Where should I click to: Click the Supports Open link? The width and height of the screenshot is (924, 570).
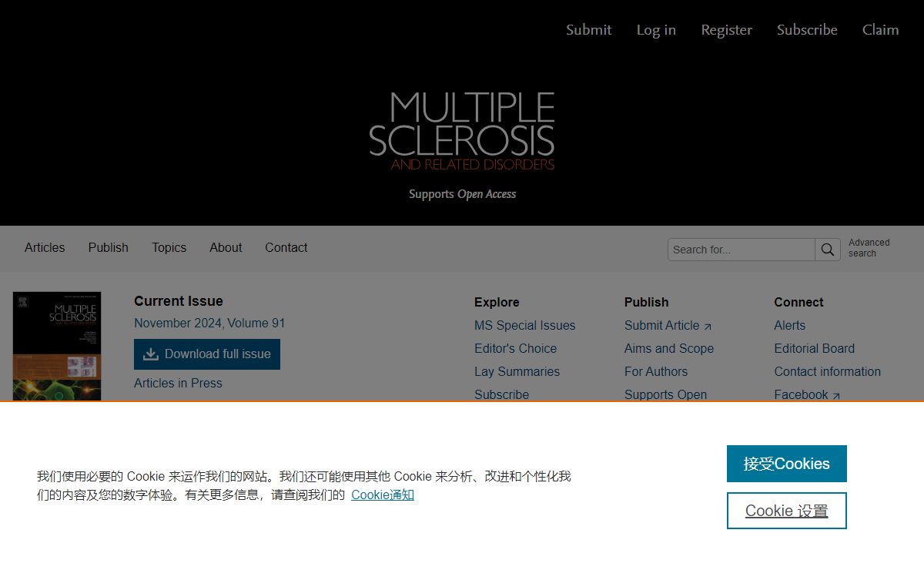coord(666,394)
